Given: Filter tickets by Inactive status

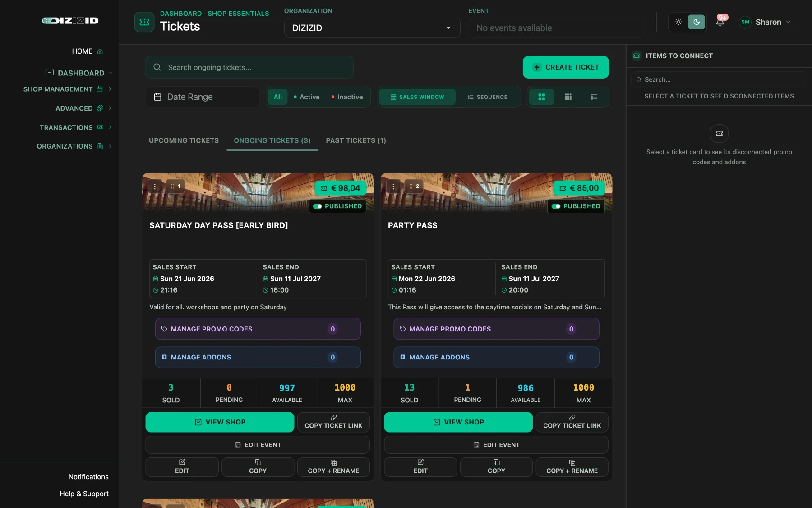Looking at the screenshot, I should pos(347,97).
